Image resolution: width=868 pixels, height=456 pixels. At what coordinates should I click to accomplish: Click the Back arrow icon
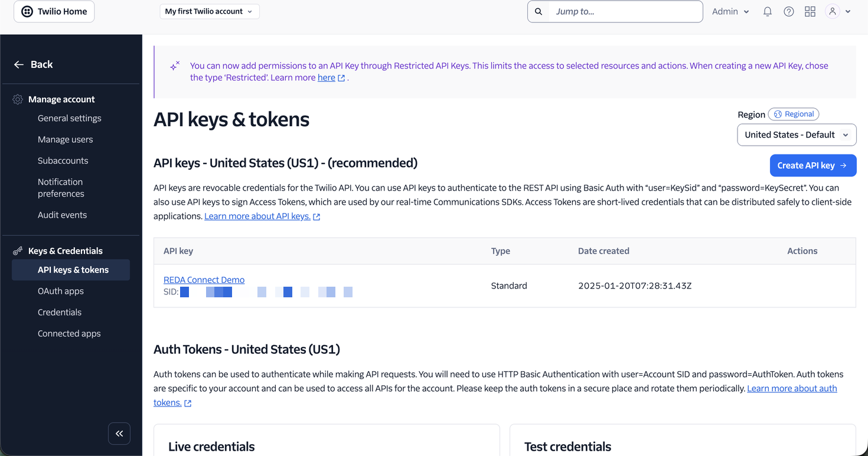coord(19,64)
